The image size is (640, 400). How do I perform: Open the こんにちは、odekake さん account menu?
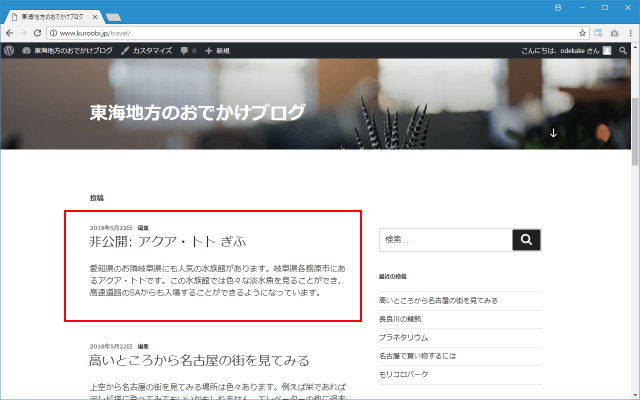[566, 51]
